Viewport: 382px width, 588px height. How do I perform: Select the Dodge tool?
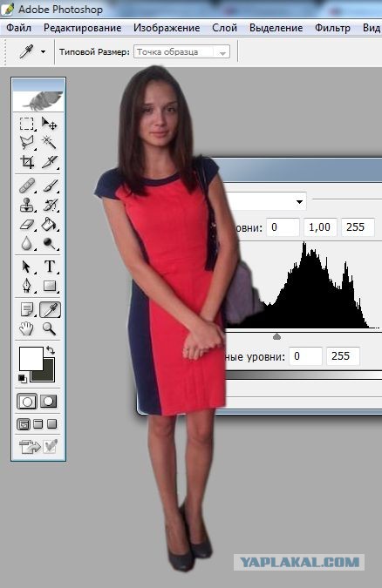49,244
